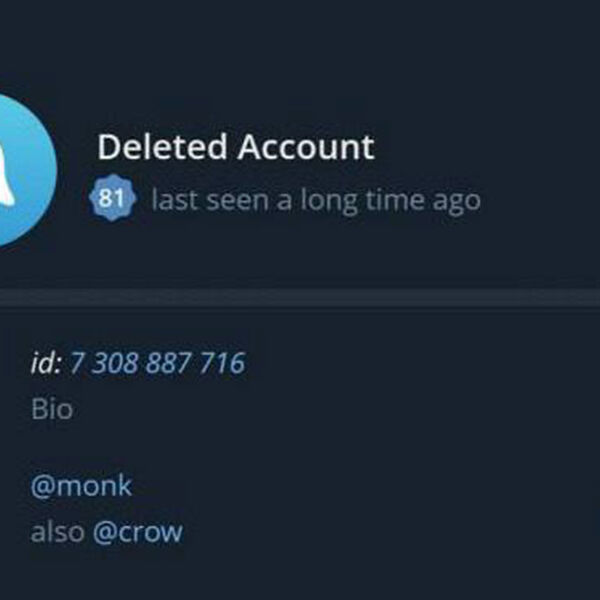
Task: Open the @crow username mention
Action: point(138,532)
